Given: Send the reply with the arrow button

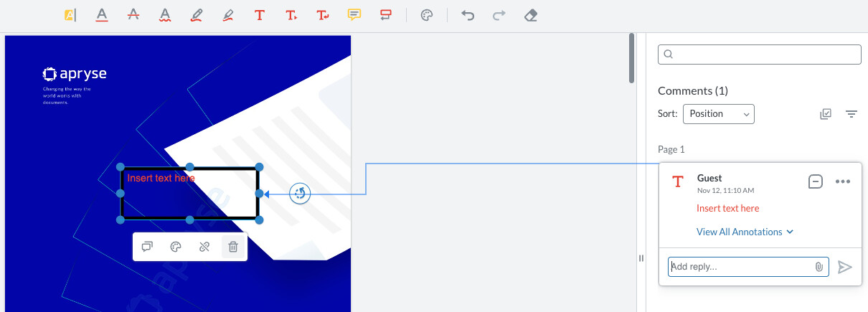Looking at the screenshot, I should click(845, 267).
